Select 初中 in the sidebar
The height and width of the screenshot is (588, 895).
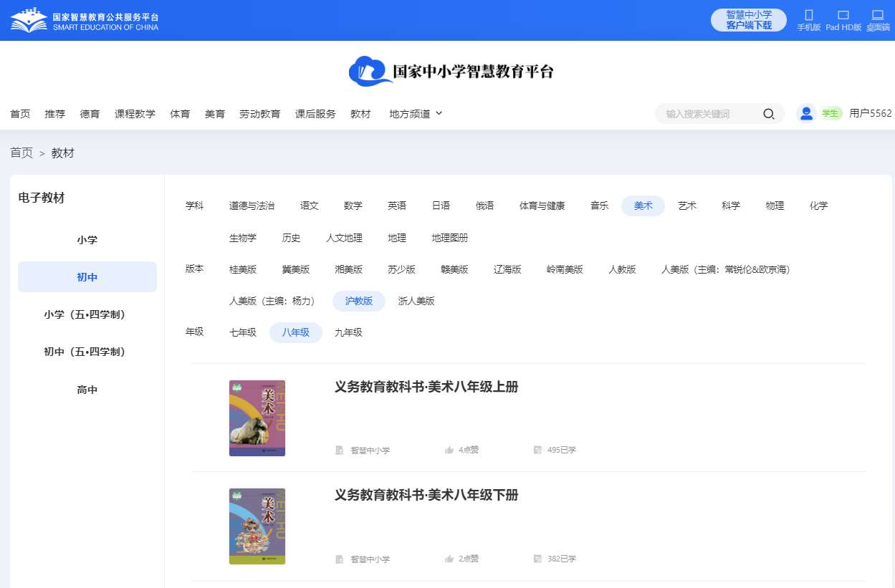(x=87, y=277)
